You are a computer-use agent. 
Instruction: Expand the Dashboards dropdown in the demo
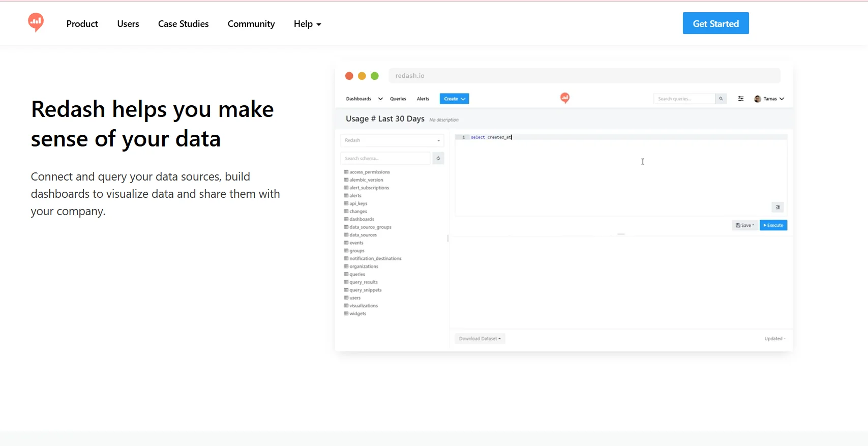364,99
